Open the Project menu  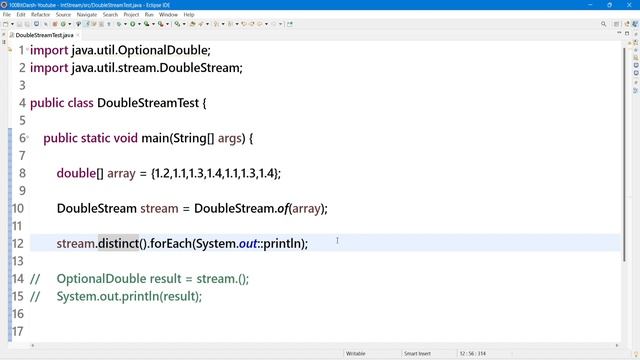[x=131, y=14]
